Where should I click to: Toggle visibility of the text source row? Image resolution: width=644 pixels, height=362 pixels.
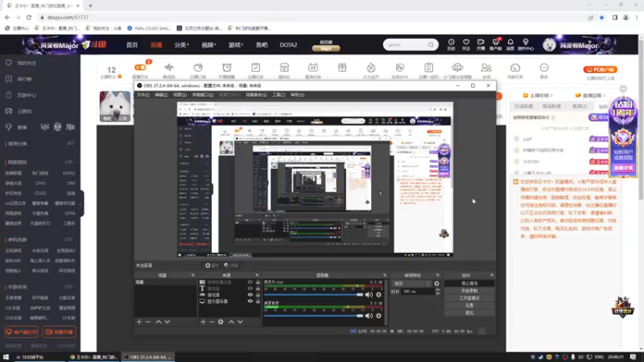[x=250, y=289]
